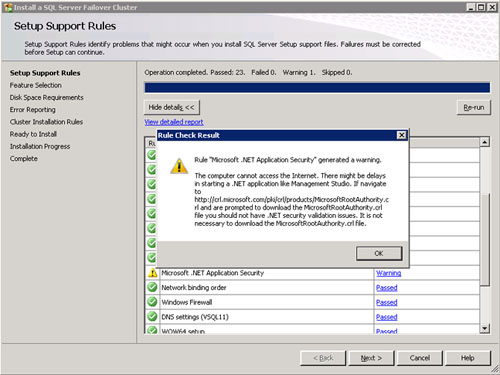Screen dimensions: 500x375
Task: Click the rules list scrollbar thumb
Action: [485, 239]
